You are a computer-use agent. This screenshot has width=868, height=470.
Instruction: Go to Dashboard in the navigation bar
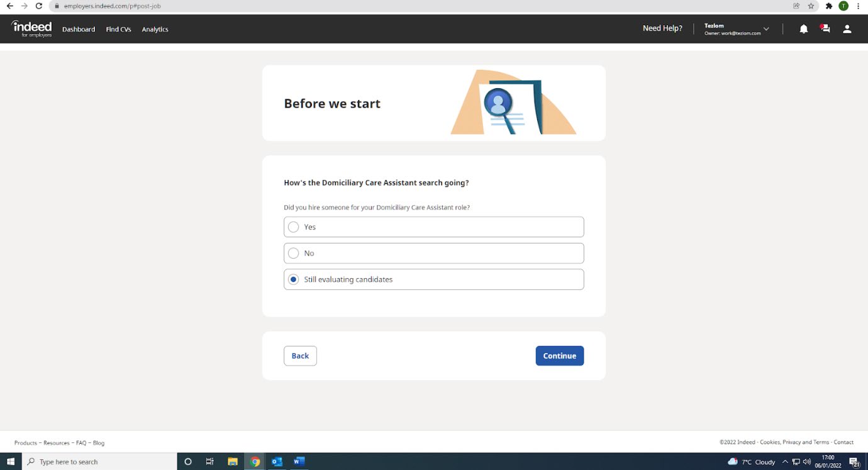point(79,30)
